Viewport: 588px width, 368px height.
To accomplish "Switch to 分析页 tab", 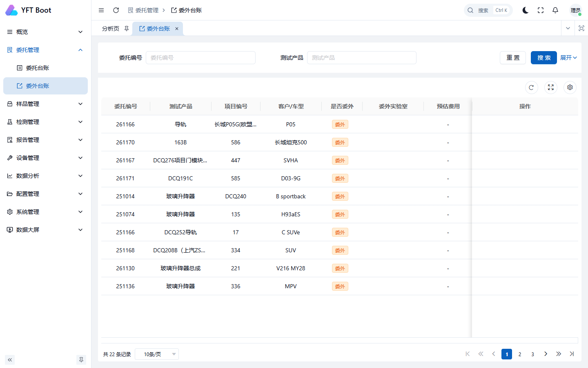I will 111,29.
